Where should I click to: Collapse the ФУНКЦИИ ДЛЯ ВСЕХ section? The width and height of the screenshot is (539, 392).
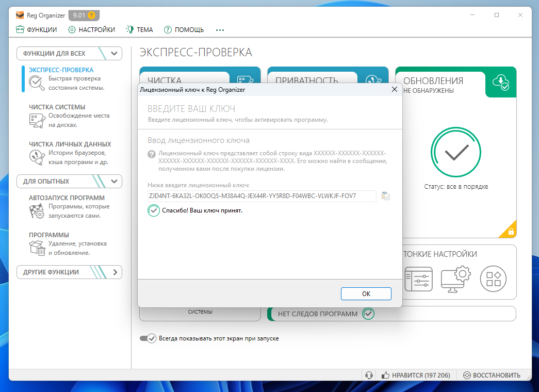click(x=70, y=53)
